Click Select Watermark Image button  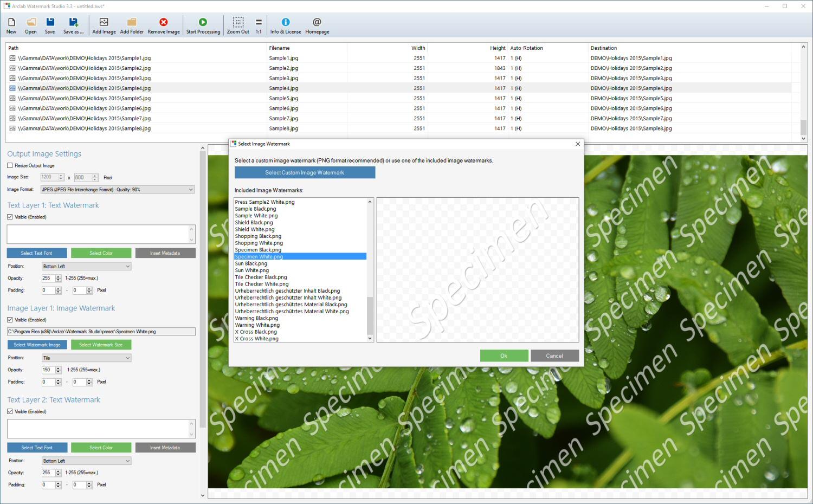[37, 345]
